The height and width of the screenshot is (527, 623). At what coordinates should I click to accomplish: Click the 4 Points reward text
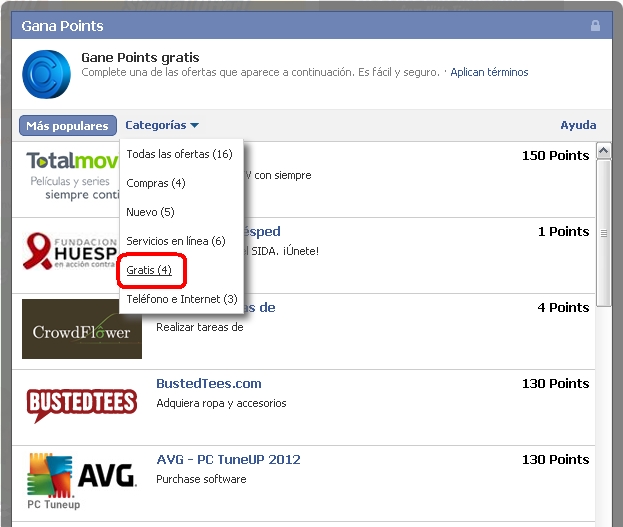click(x=563, y=308)
